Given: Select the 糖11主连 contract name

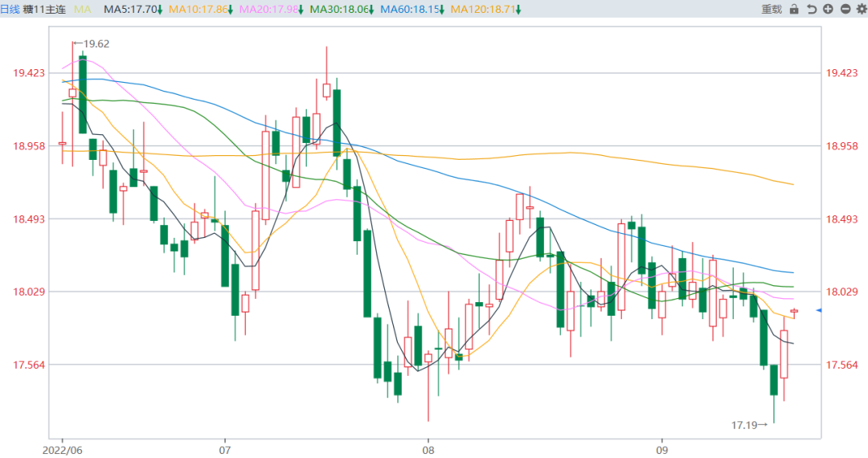Looking at the screenshot, I should pos(44,9).
